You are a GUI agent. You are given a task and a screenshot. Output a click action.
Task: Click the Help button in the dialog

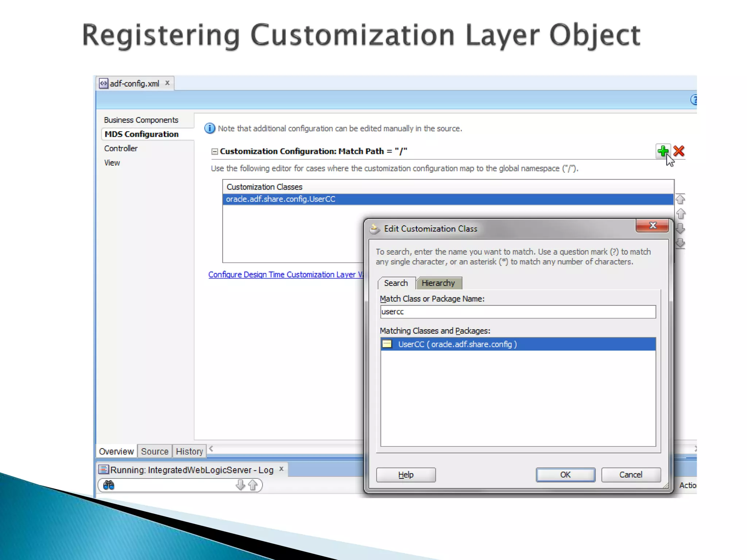pyautogui.click(x=406, y=475)
